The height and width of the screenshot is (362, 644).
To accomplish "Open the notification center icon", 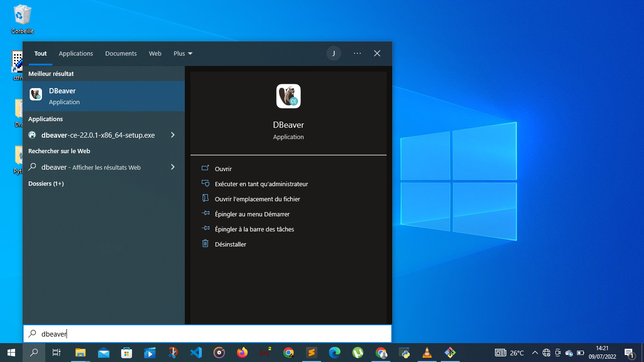I will pyautogui.click(x=628, y=353).
